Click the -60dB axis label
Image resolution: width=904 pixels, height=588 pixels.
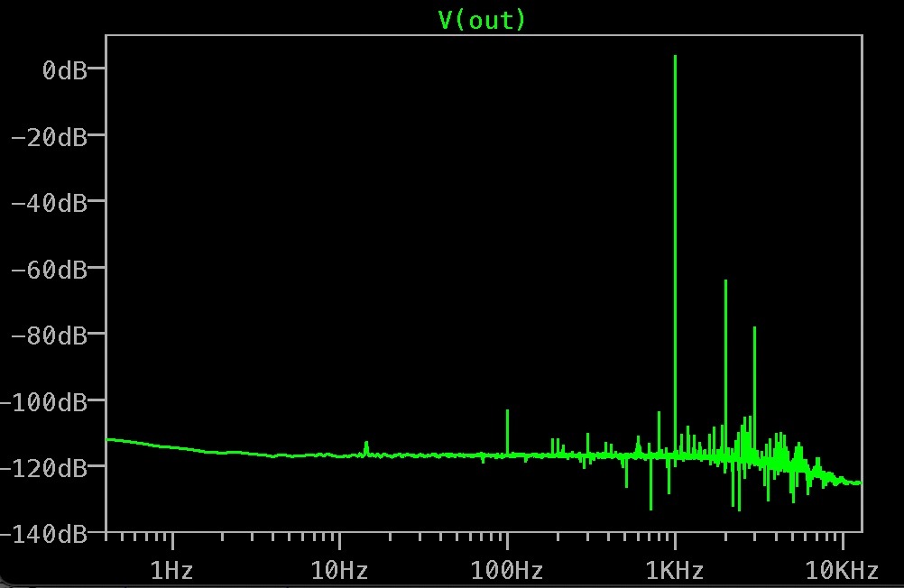click(50, 270)
